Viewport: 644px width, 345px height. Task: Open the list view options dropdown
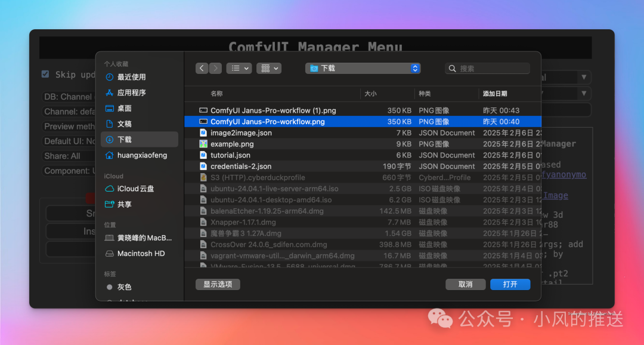239,68
